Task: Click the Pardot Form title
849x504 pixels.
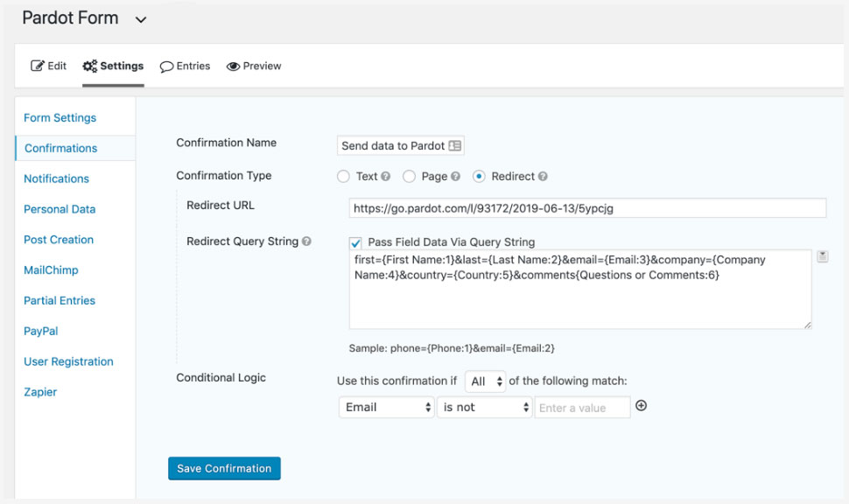Action: pyautogui.click(x=70, y=17)
